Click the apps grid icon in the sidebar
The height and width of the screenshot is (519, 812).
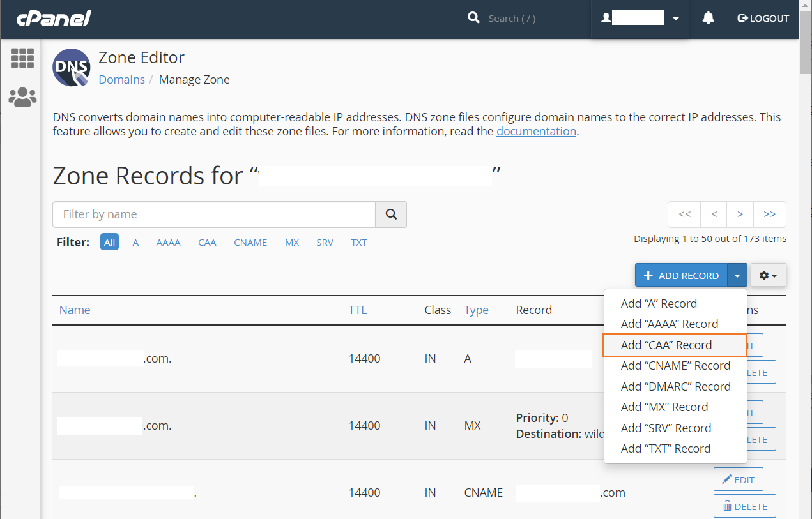[22, 58]
